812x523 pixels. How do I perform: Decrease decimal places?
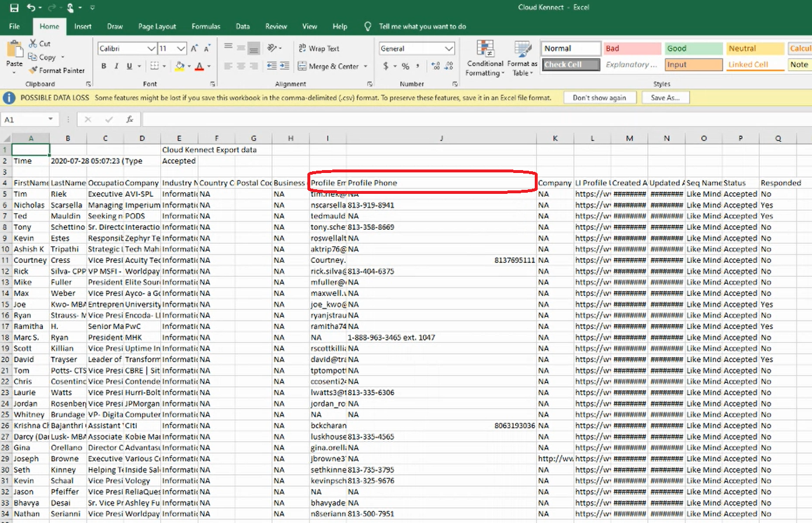click(x=448, y=66)
